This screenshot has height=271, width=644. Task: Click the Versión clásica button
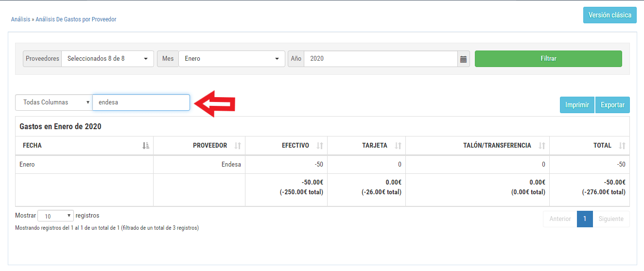coord(609,15)
